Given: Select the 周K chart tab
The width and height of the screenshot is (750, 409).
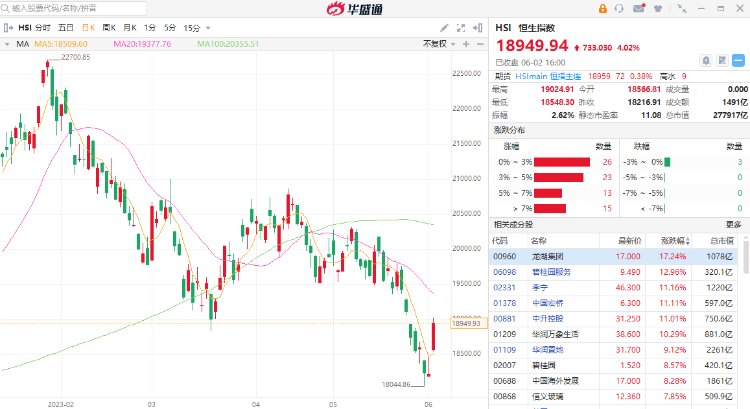Looking at the screenshot, I should [x=109, y=28].
